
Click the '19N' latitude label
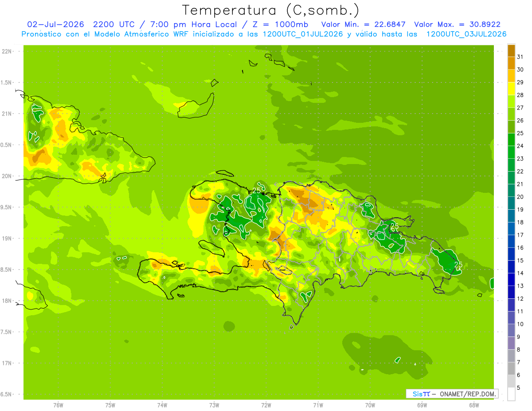pos(7,239)
